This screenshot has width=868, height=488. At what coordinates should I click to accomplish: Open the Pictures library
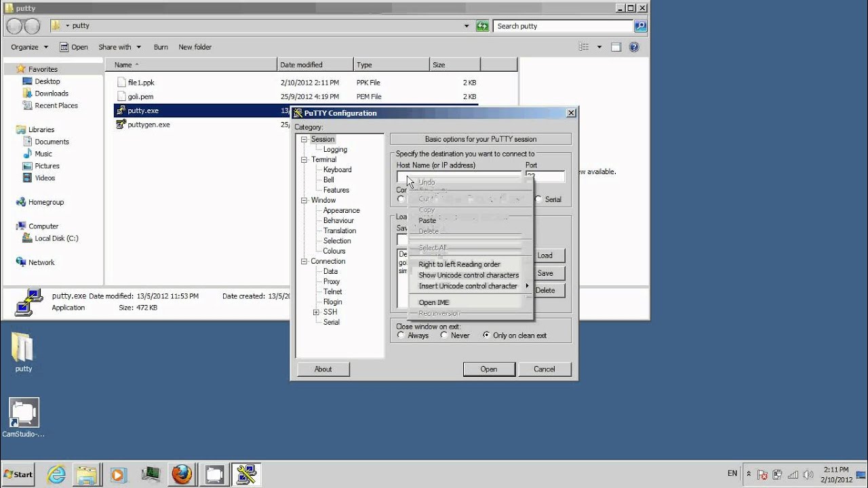[47, 166]
